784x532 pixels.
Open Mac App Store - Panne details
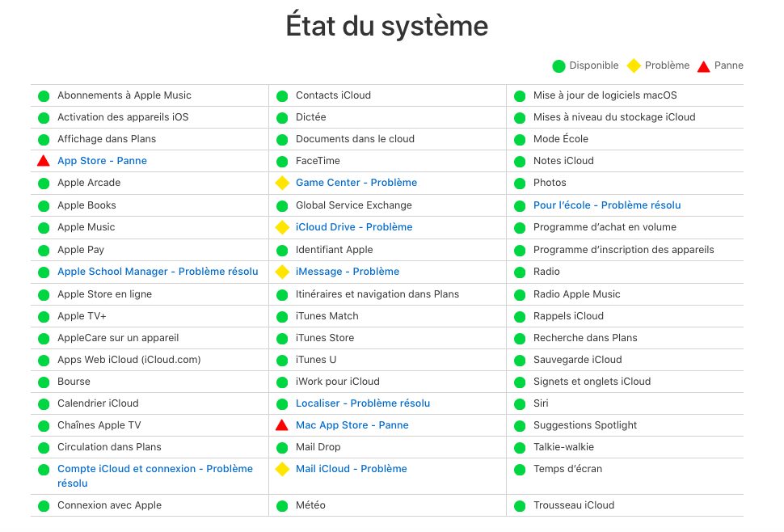pyautogui.click(x=352, y=425)
